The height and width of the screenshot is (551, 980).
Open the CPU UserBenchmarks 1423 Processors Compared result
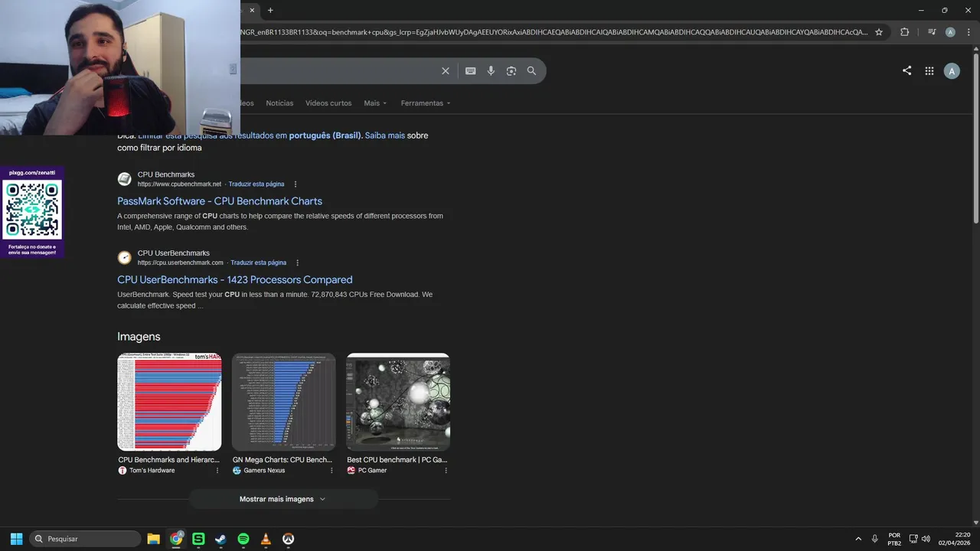(x=235, y=280)
